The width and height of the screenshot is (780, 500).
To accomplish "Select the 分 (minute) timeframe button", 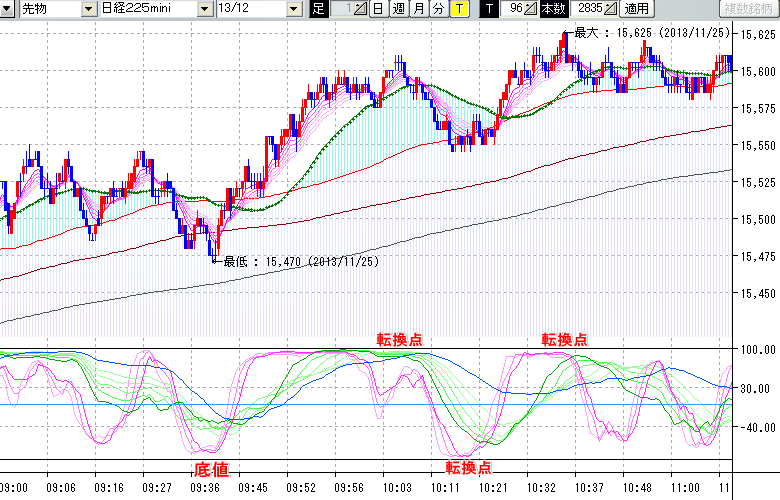I will tap(439, 9).
